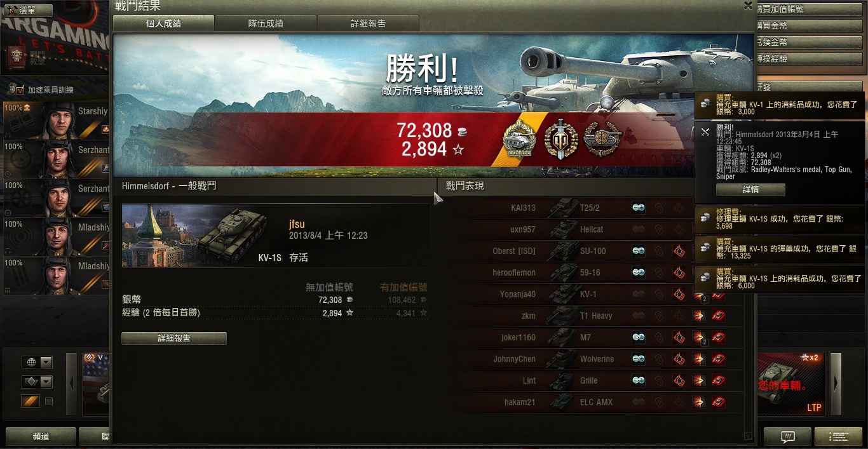
Task: Click spotted icon on the KAI313 row
Action: point(639,208)
